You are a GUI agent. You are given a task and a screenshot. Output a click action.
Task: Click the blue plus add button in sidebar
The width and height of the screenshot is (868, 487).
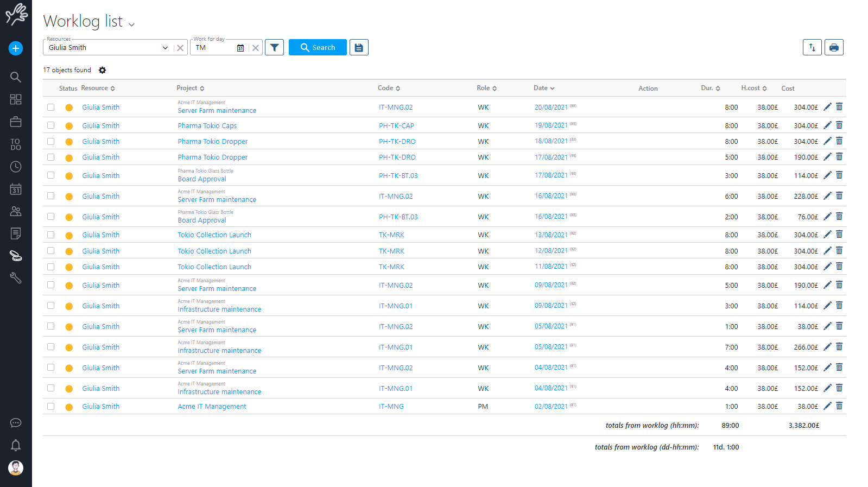pos(16,48)
